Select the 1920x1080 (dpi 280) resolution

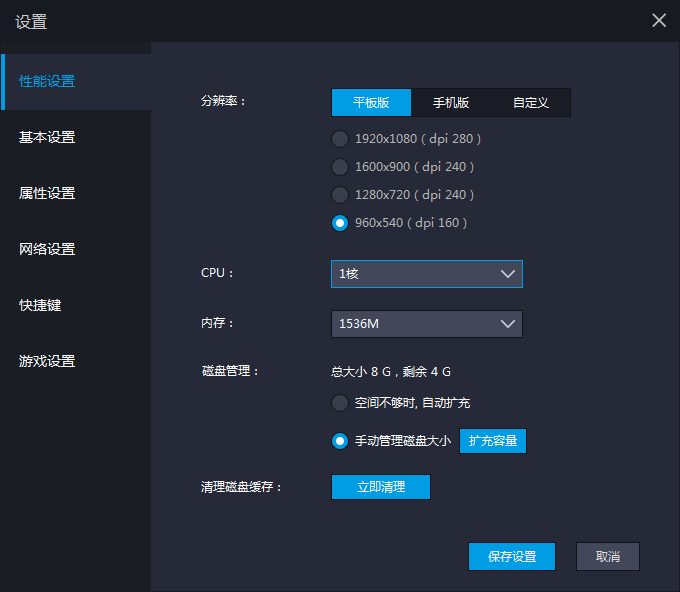click(x=340, y=139)
